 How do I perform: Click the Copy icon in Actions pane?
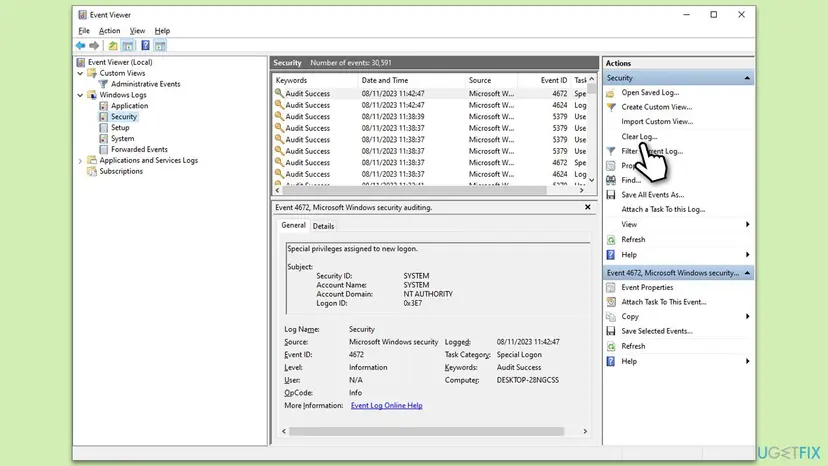click(611, 316)
